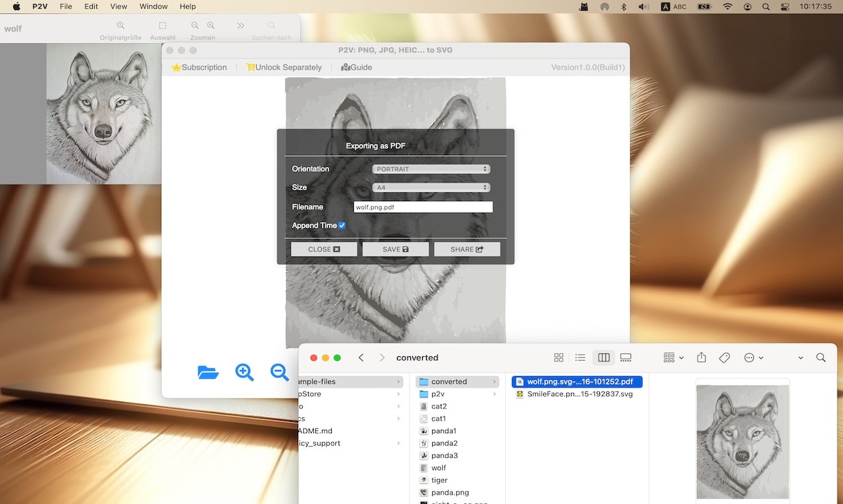The image size is (843, 504).
Task: Click the Share icon in Finder toolbar
Action: click(701, 357)
